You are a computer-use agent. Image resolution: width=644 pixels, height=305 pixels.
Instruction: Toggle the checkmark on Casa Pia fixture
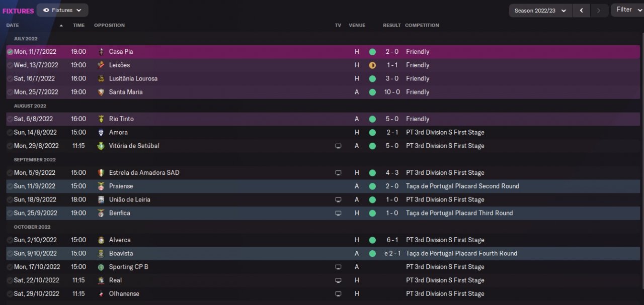[x=10, y=52]
